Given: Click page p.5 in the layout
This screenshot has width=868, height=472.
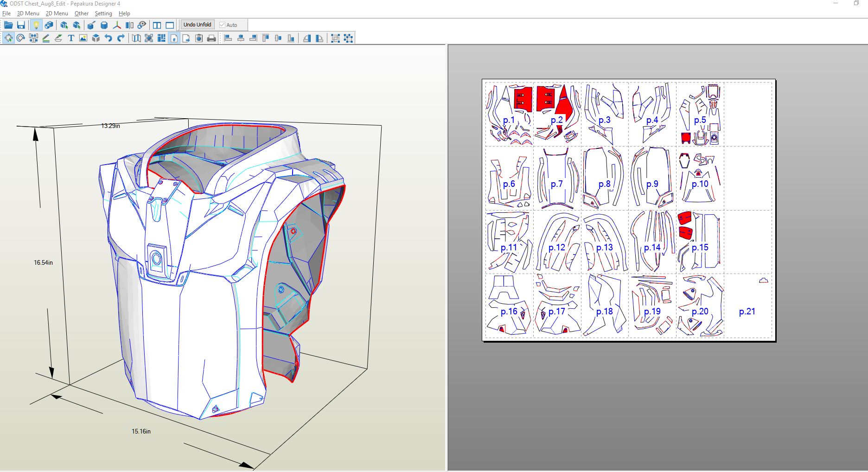Looking at the screenshot, I should [x=700, y=114].
